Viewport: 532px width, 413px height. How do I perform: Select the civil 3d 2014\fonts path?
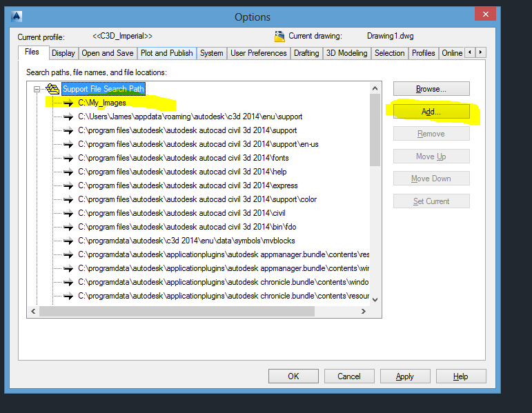(x=184, y=158)
